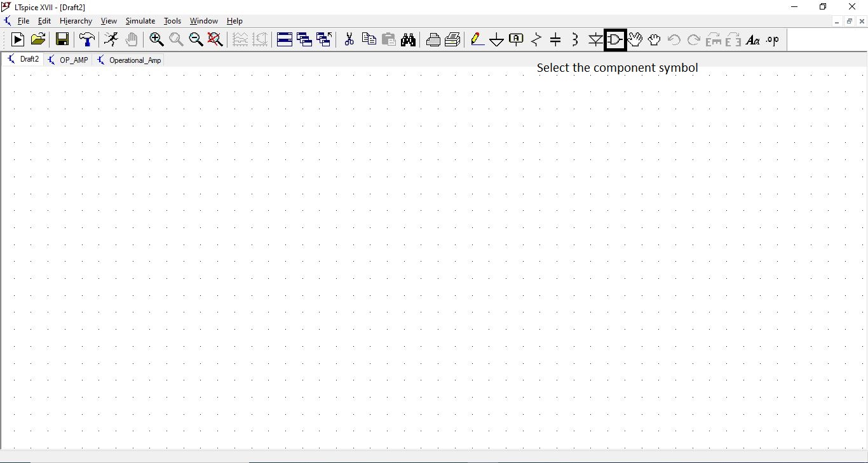
Task: Select the Pan magnifier tool
Action: (176, 40)
